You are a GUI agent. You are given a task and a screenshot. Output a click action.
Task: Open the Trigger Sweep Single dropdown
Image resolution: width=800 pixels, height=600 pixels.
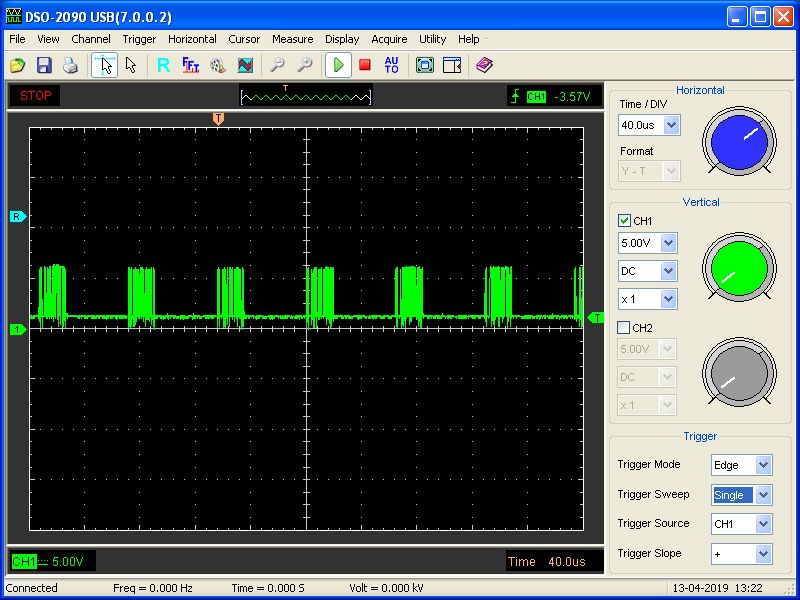tap(763, 495)
